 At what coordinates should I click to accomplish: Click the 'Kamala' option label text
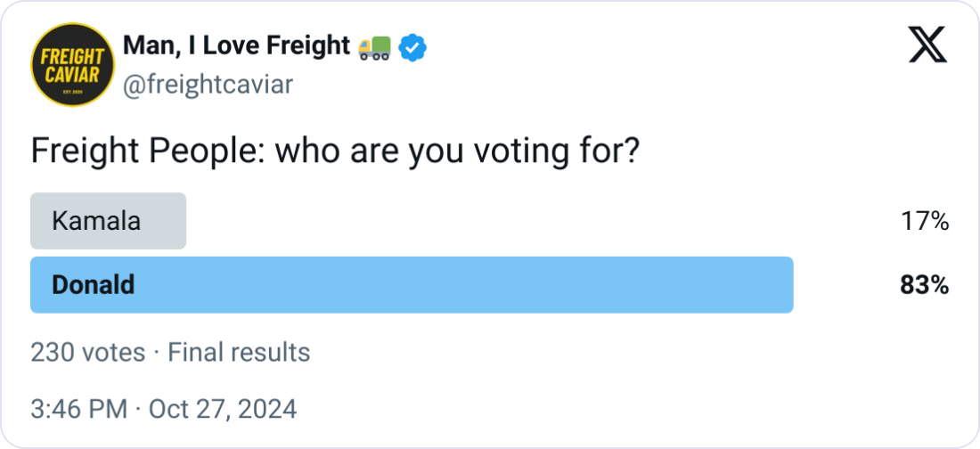pos(95,221)
